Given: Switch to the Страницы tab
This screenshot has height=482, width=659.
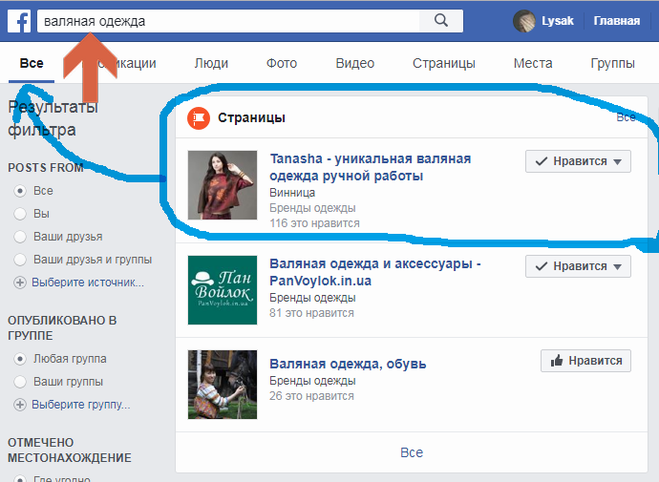Looking at the screenshot, I should pyautogui.click(x=444, y=63).
